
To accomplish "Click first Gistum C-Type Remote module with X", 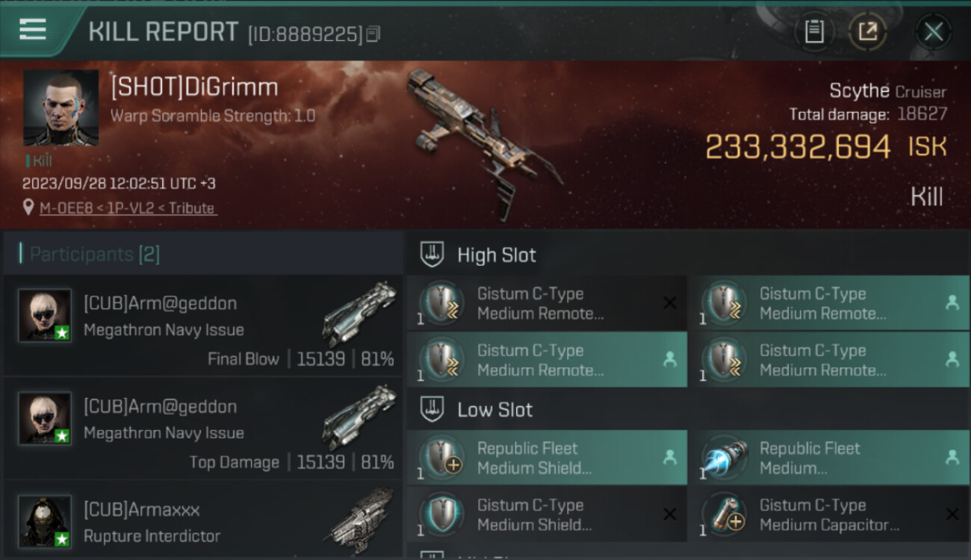I will (x=547, y=303).
